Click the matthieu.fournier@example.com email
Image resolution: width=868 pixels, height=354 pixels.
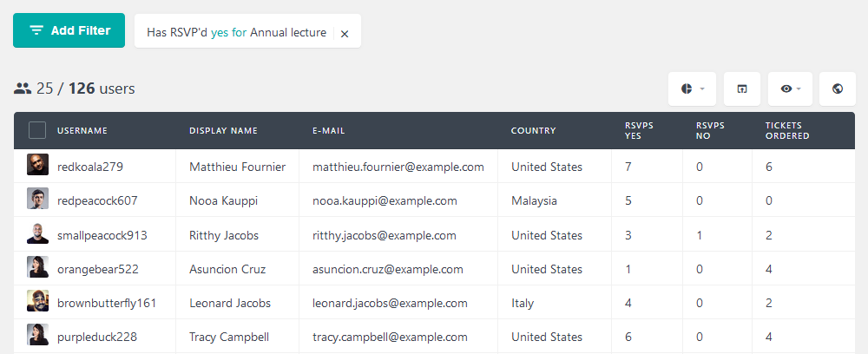click(x=398, y=167)
